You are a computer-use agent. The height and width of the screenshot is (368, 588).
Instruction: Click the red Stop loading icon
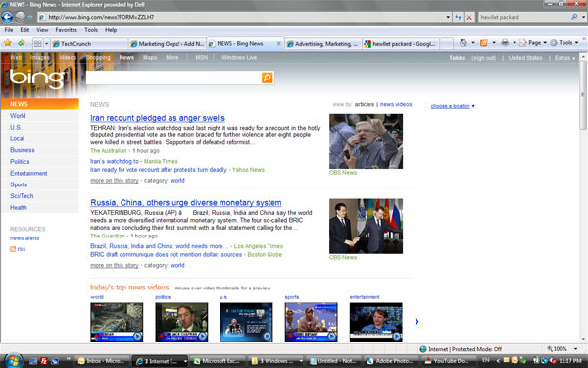pyautogui.click(x=469, y=17)
